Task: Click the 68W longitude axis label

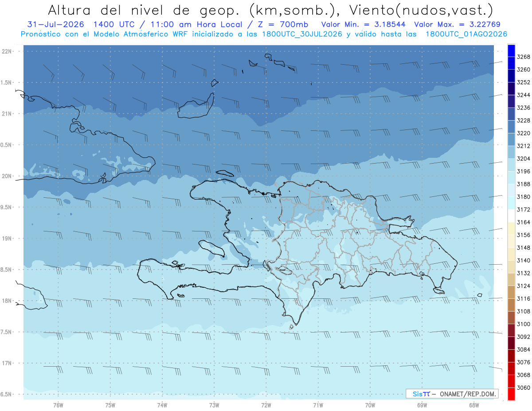Action: click(x=474, y=405)
